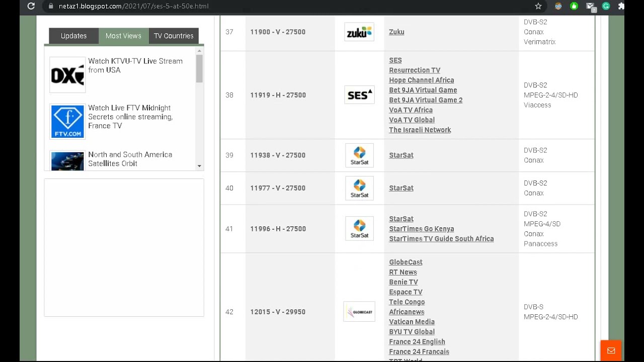Open the StarSat link in row 40
This screenshot has height=362, width=644.
pos(401,188)
